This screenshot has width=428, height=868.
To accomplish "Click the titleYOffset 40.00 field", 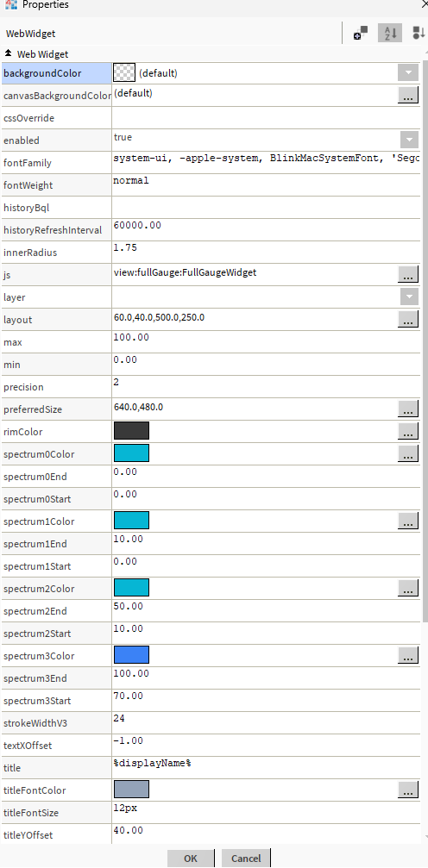I will pyautogui.click(x=266, y=834).
